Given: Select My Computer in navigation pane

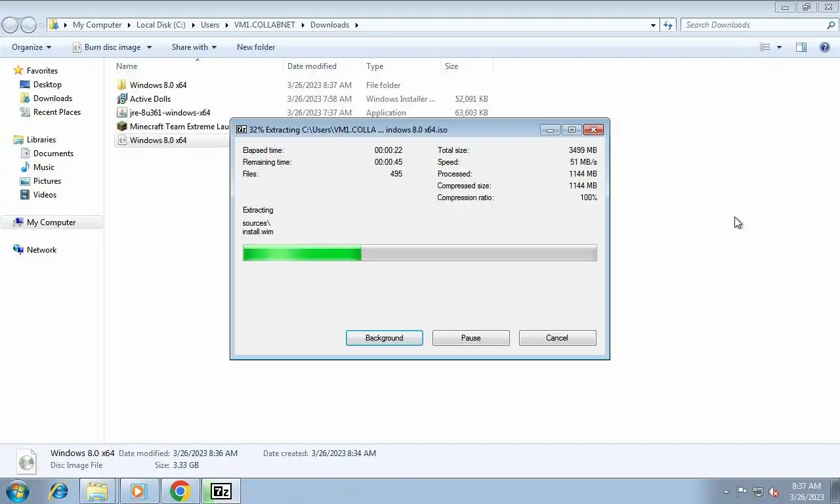Looking at the screenshot, I should [51, 222].
